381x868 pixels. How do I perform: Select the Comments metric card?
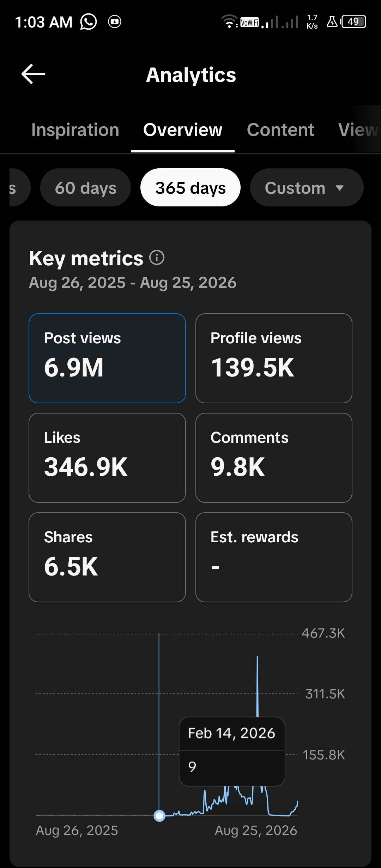(274, 458)
